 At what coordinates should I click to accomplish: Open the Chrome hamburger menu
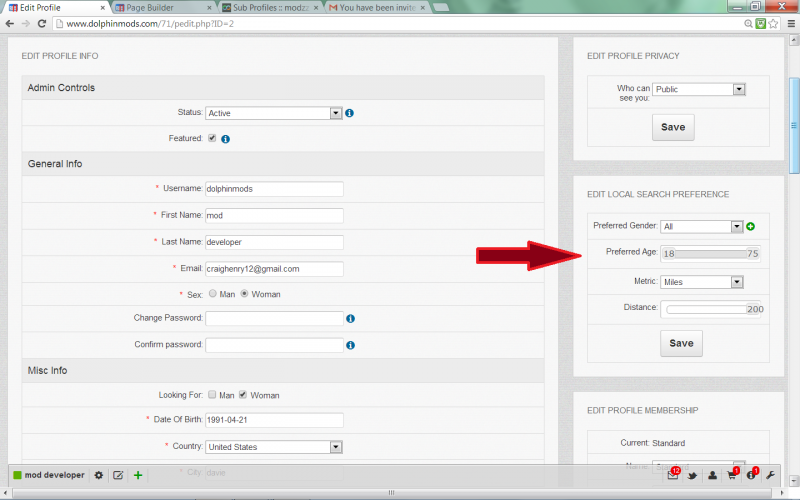791,23
